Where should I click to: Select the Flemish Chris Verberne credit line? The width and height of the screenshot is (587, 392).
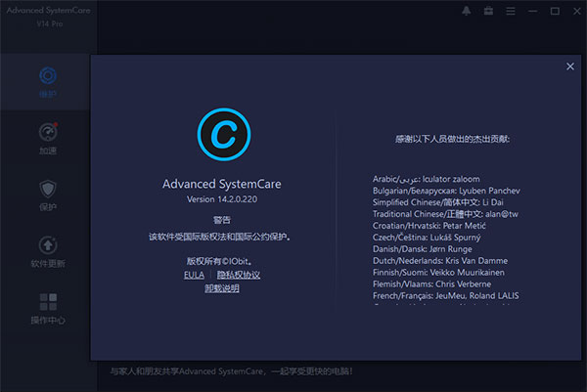tap(431, 284)
